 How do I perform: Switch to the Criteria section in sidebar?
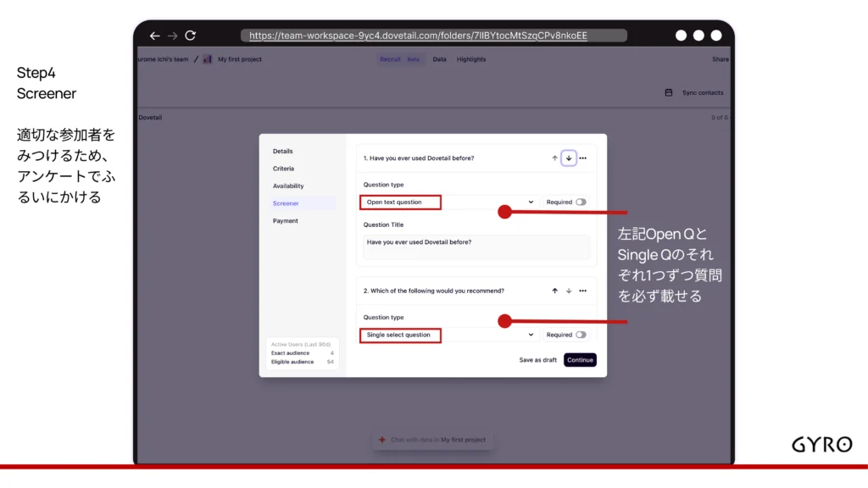[x=283, y=169]
